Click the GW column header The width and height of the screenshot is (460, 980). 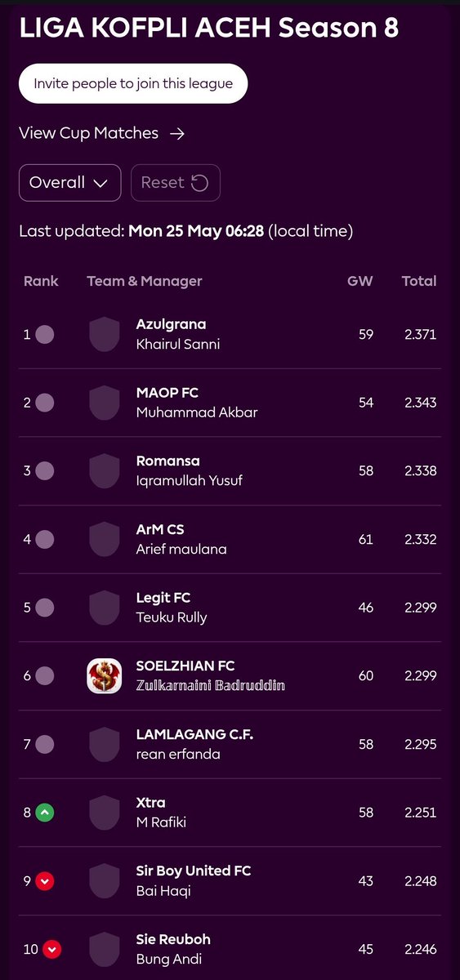tap(360, 281)
